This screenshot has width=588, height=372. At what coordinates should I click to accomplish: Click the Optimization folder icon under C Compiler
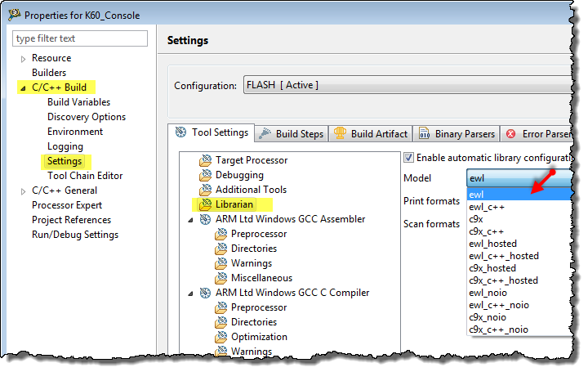tap(220, 337)
